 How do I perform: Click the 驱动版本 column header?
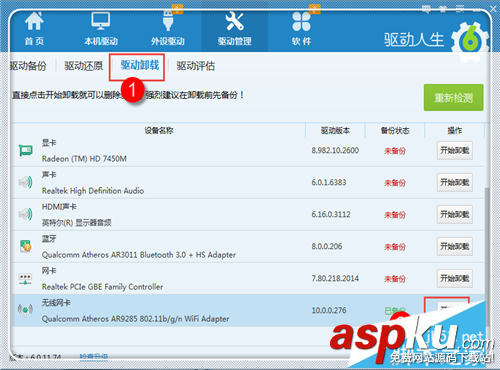click(x=335, y=130)
